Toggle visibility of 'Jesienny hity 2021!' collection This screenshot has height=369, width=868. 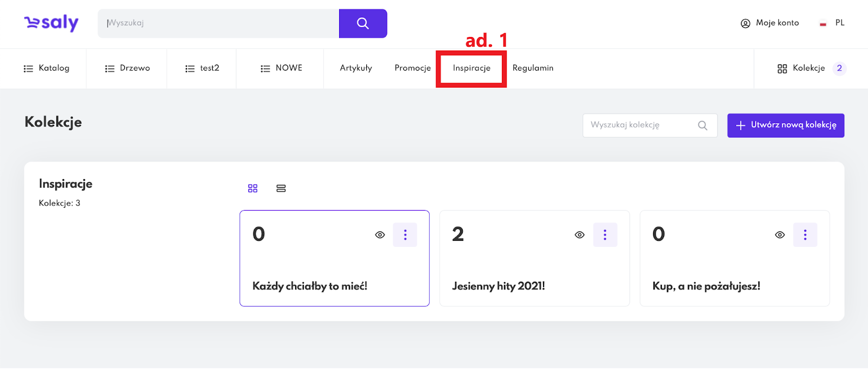tap(579, 235)
